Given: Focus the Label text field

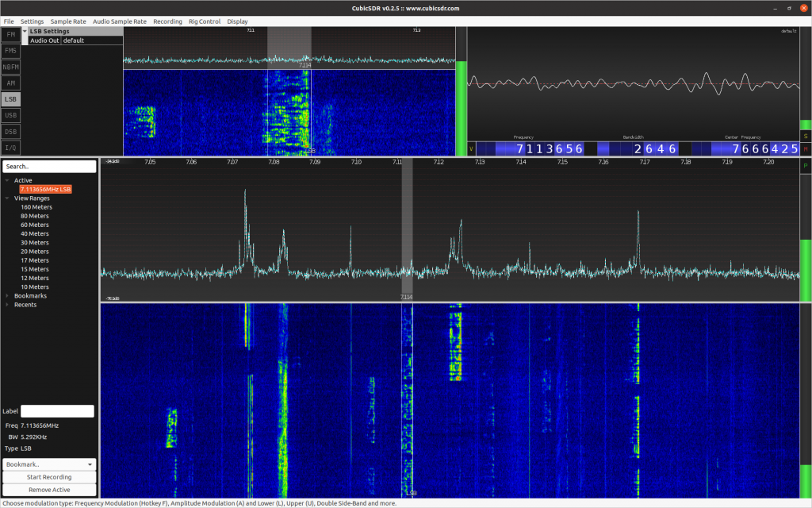Looking at the screenshot, I should pos(57,411).
